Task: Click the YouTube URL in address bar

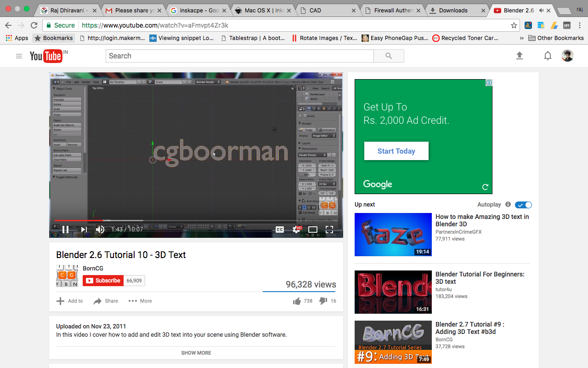Action: coord(154,25)
